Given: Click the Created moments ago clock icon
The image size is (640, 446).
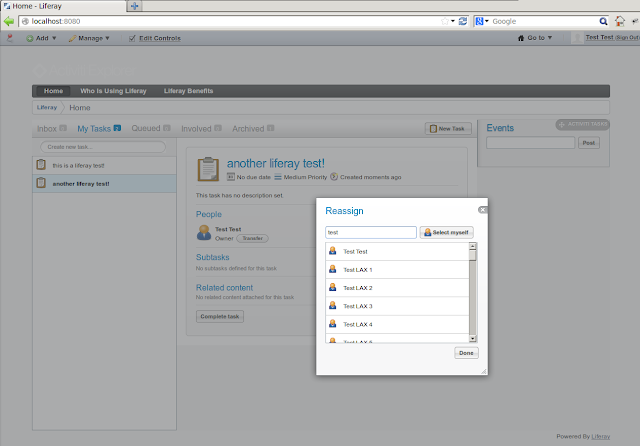Looking at the screenshot, I should click(334, 177).
